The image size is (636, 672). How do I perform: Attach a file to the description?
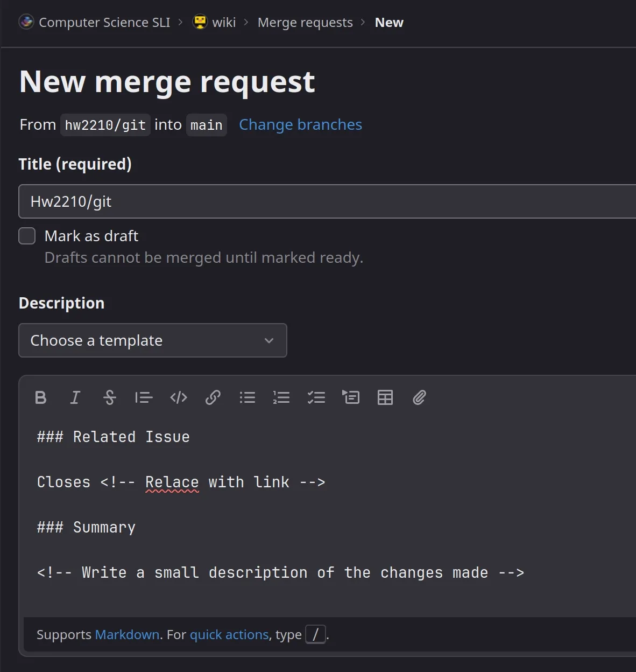419,397
